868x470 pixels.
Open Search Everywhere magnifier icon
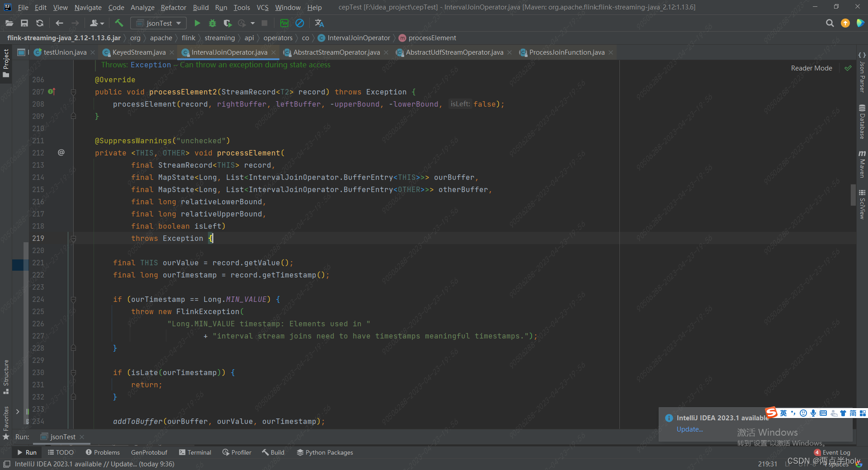tap(830, 23)
